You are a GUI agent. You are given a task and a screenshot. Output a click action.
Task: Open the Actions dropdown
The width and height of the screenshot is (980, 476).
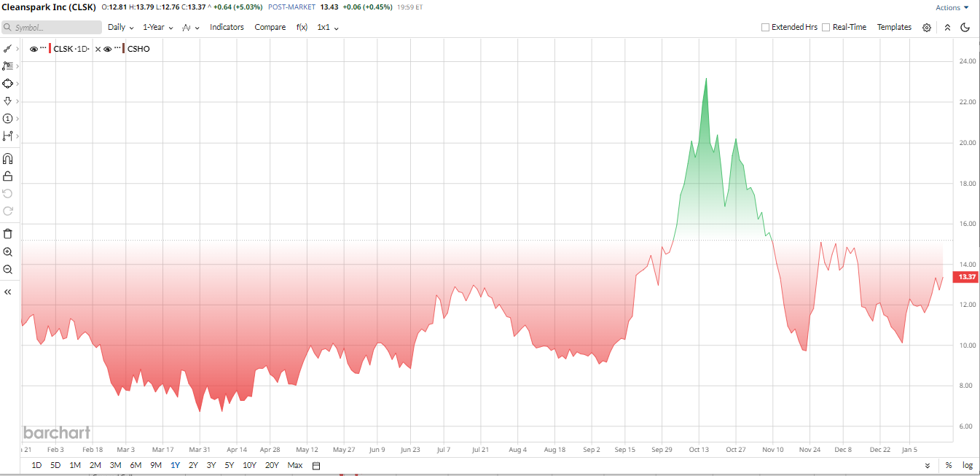pyautogui.click(x=952, y=7)
